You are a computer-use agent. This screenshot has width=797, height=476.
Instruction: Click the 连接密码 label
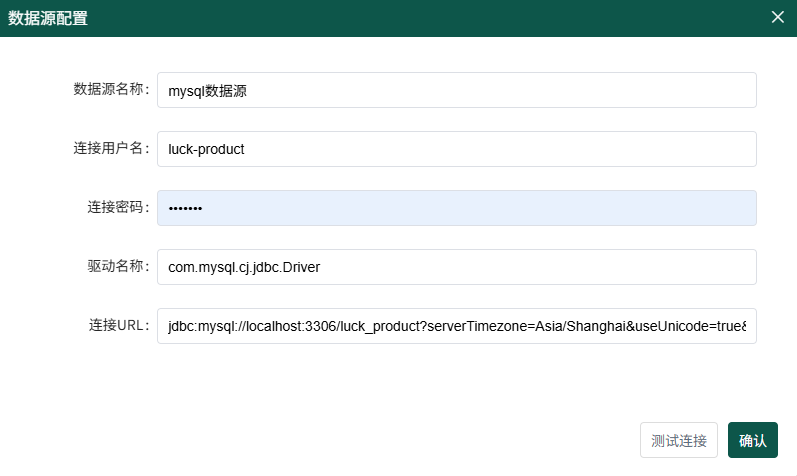117,208
